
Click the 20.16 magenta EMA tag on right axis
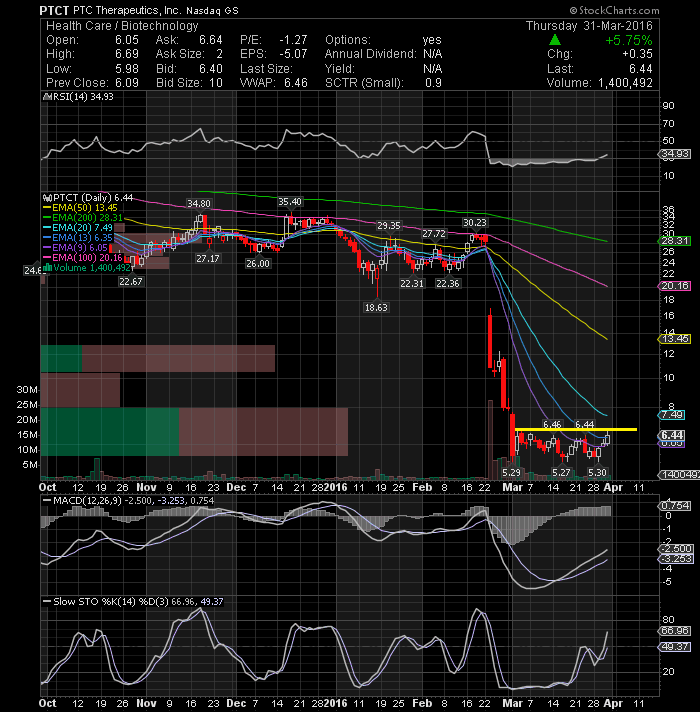point(675,286)
